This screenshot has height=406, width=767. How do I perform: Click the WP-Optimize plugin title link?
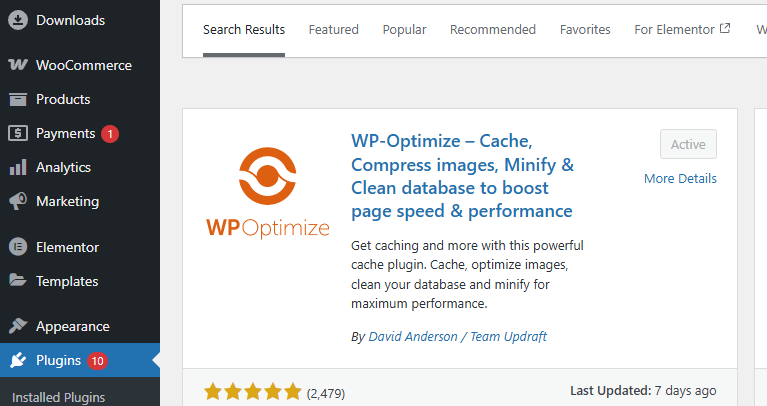462,175
